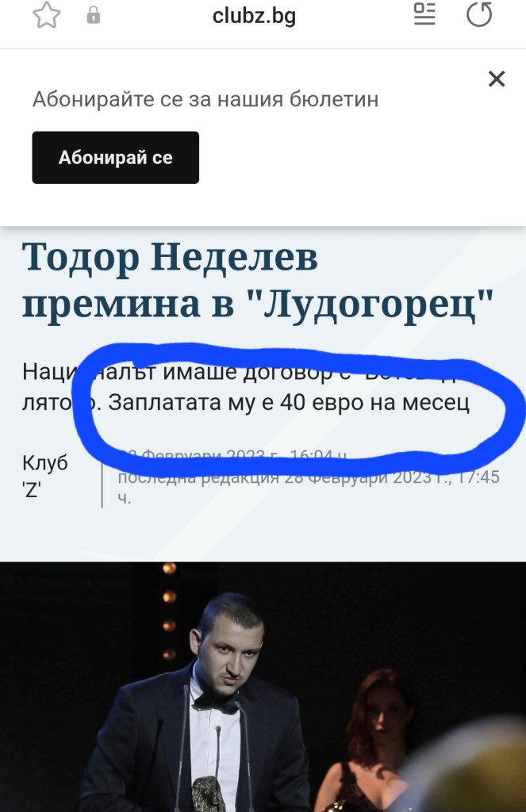Open the Тодор Неделев headline
The height and width of the screenshot is (812, 526).
pyautogui.click(x=258, y=280)
